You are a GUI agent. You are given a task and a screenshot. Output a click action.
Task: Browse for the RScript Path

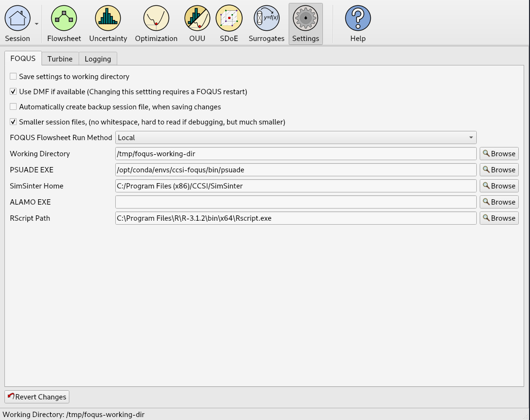499,218
